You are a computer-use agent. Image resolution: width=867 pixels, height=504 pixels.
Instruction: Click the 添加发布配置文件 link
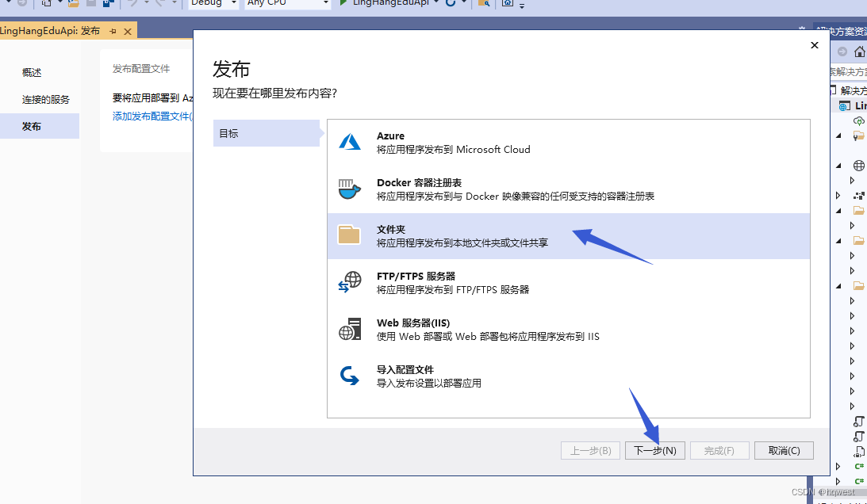point(152,116)
